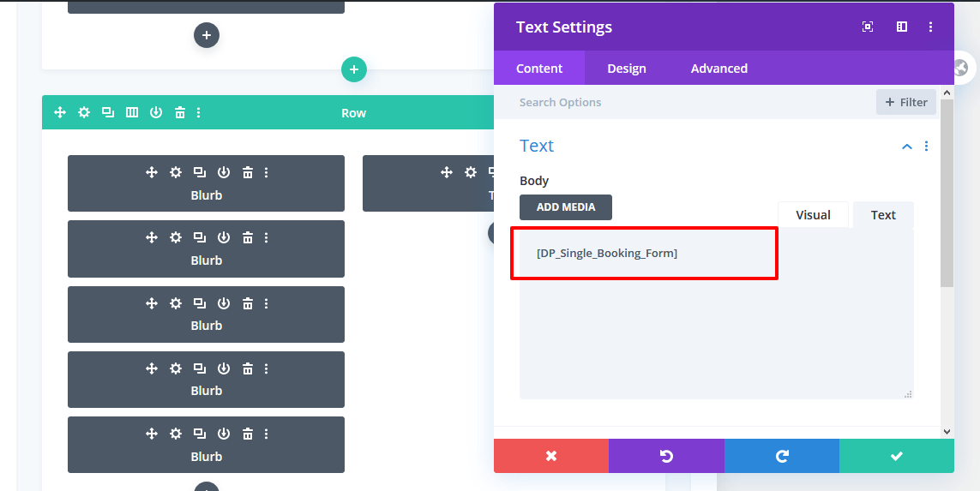
Task: Duplicate the third Blurb module
Action: 200,303
